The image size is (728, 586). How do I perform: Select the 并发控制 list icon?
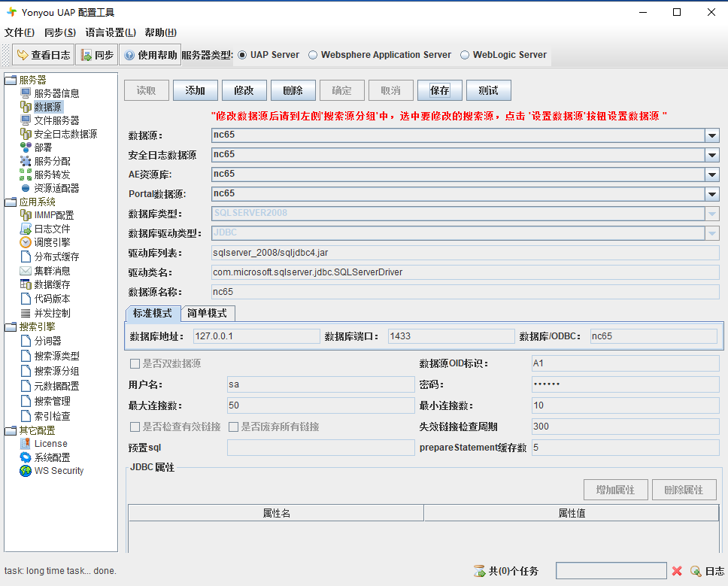[x=26, y=313]
